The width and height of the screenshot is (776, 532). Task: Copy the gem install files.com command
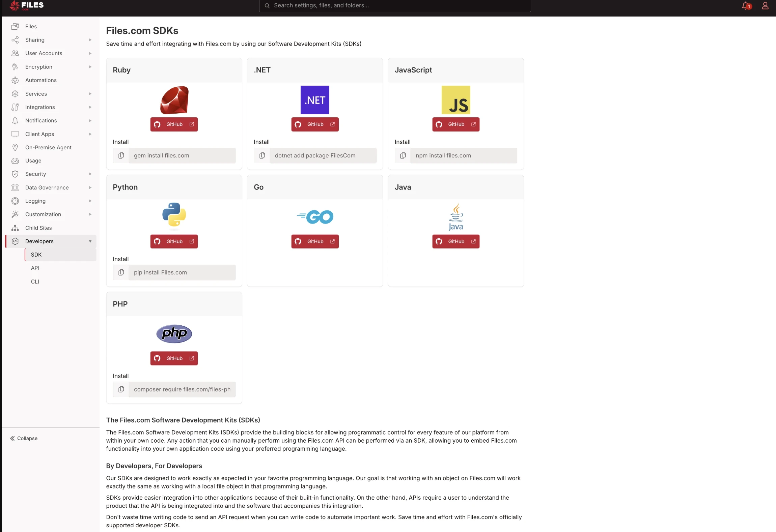tap(121, 155)
